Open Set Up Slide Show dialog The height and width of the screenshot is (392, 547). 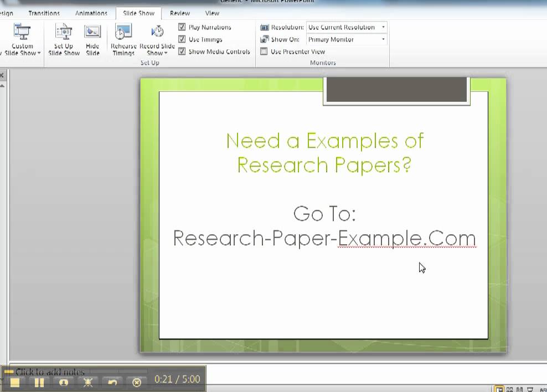pos(64,39)
